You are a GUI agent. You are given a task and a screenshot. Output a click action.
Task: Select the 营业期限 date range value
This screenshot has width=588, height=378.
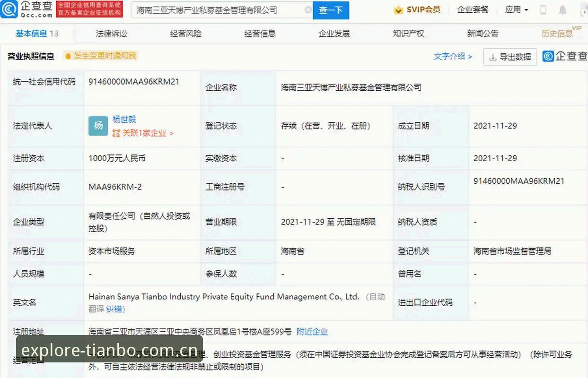[x=328, y=222]
